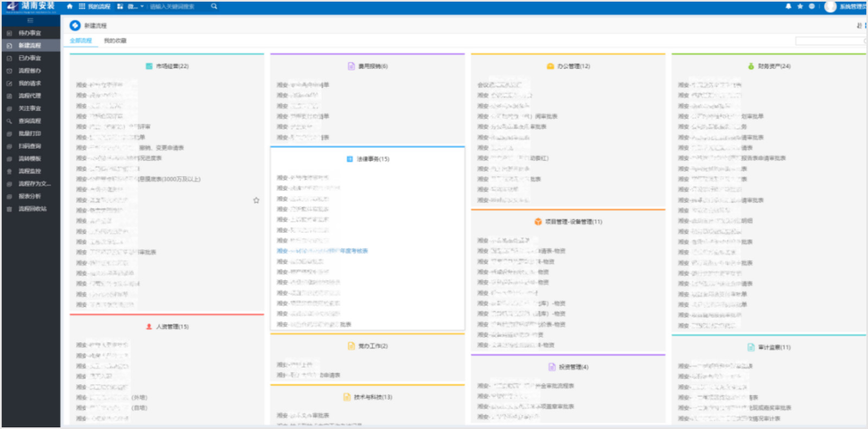Image resolution: width=868 pixels, height=429 pixels.
Task: Click the 费用报销(6) category header
Action: (368, 66)
